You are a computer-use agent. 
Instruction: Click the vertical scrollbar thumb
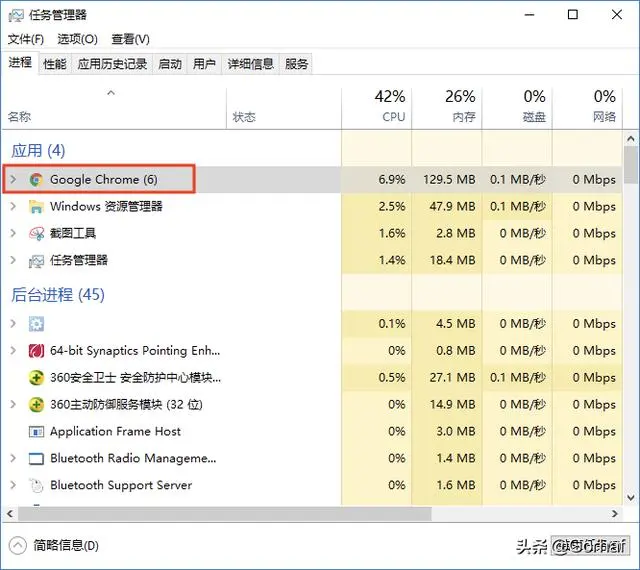(x=631, y=165)
